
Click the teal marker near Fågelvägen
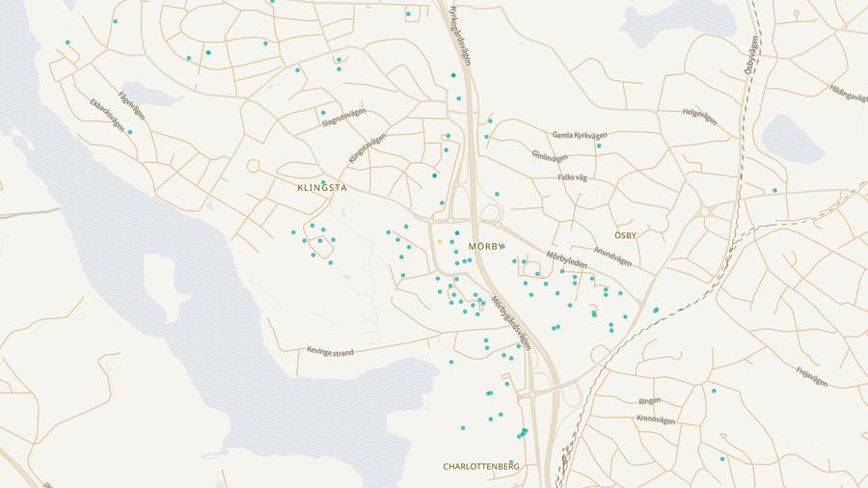129,132
